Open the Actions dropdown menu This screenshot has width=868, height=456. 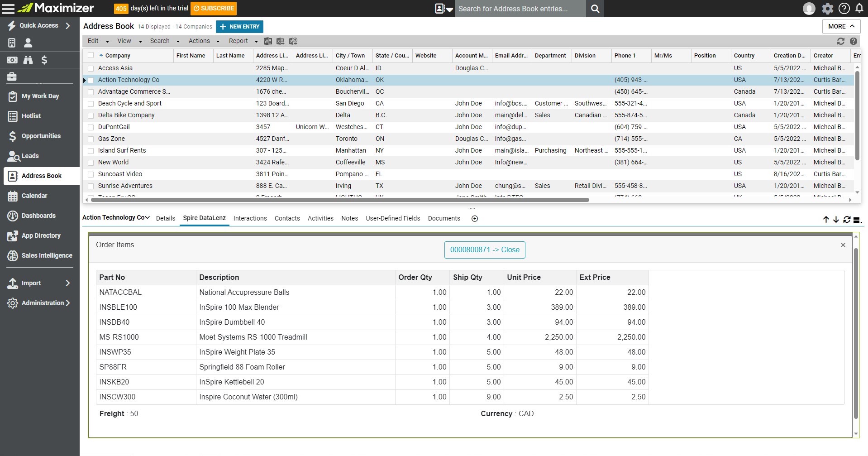(204, 41)
